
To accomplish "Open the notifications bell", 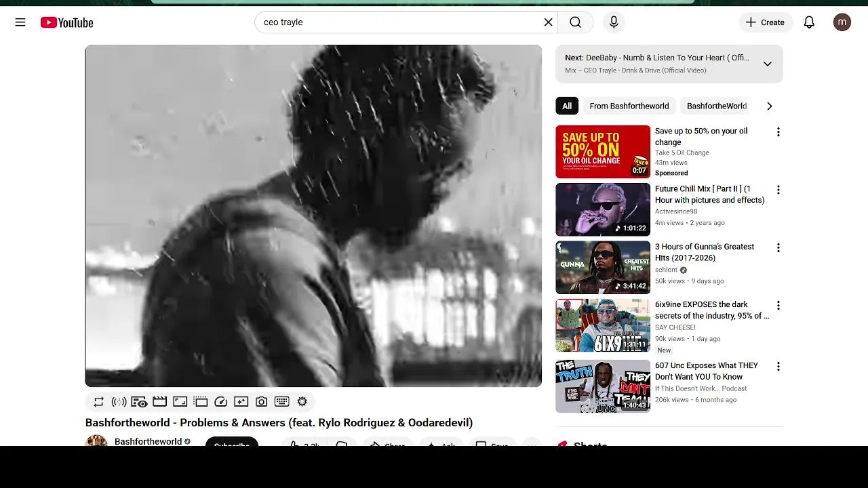I will pos(809,22).
